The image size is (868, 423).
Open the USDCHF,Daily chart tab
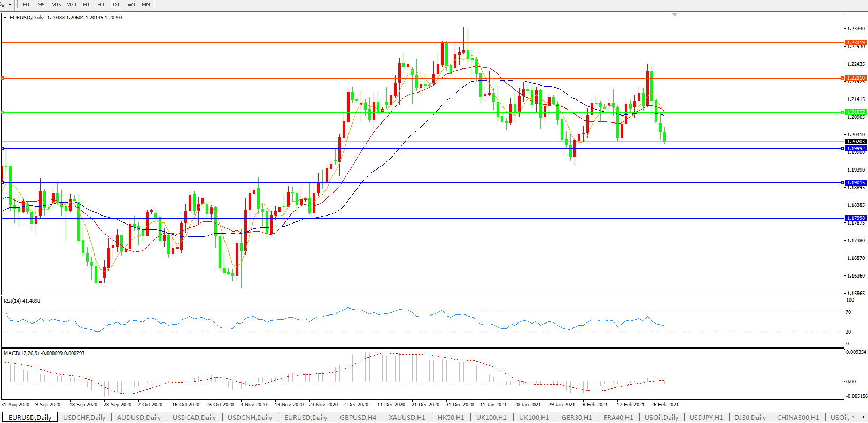84,417
